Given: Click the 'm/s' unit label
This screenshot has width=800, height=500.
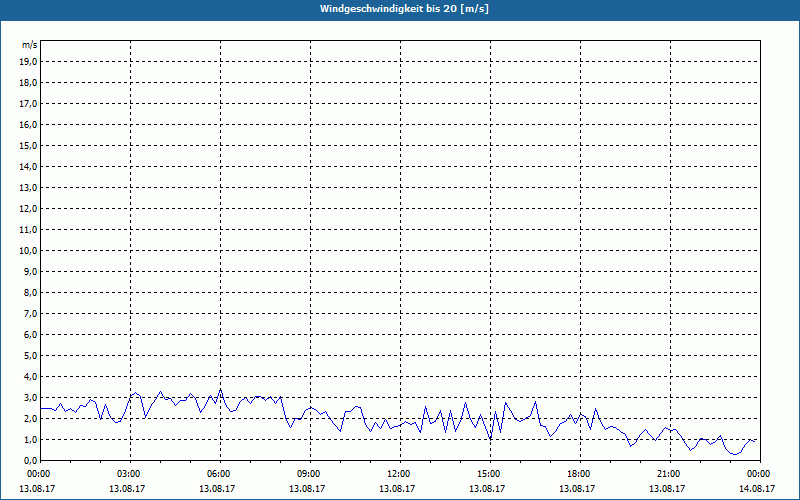Looking at the screenshot, I should [x=30, y=45].
